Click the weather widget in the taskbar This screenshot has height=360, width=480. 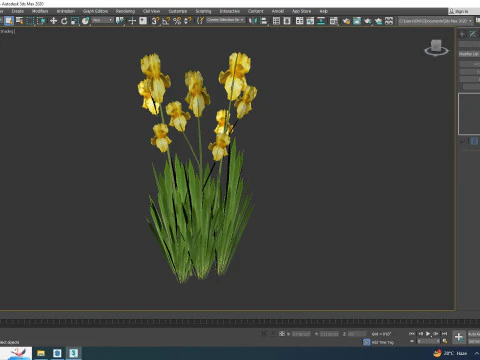(x=451, y=353)
